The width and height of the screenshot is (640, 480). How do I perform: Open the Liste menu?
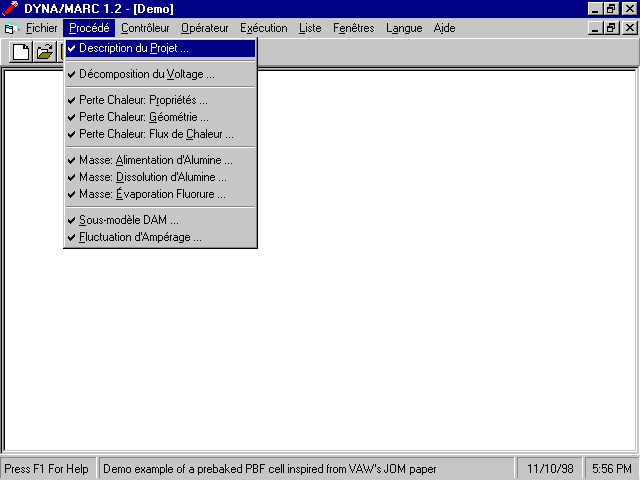310,28
